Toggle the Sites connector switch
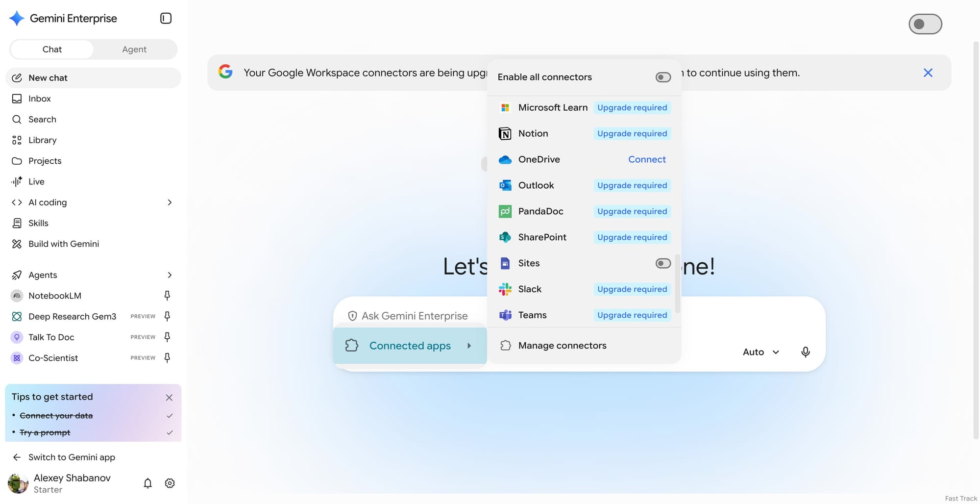Image resolution: width=980 pixels, height=504 pixels. (663, 263)
